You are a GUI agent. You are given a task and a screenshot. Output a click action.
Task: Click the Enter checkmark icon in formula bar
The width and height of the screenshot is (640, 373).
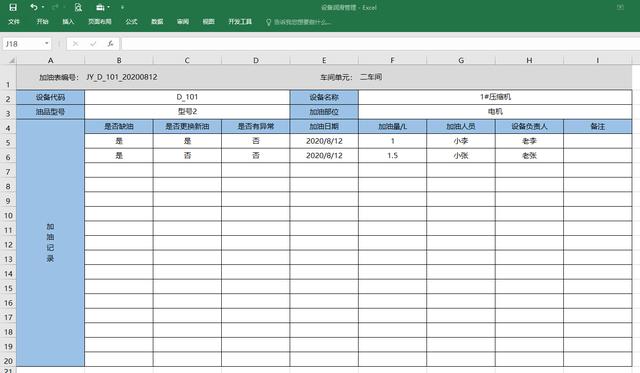click(x=93, y=44)
